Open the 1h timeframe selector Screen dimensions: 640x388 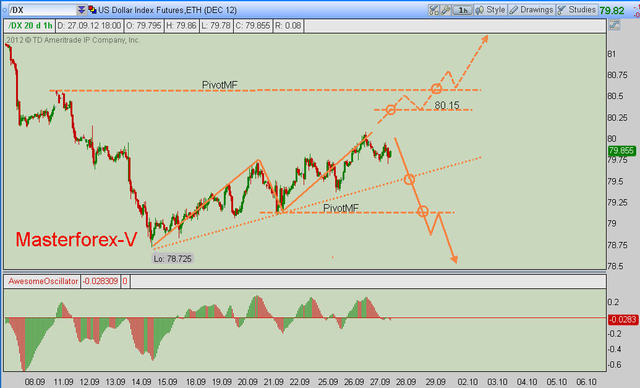click(x=463, y=10)
